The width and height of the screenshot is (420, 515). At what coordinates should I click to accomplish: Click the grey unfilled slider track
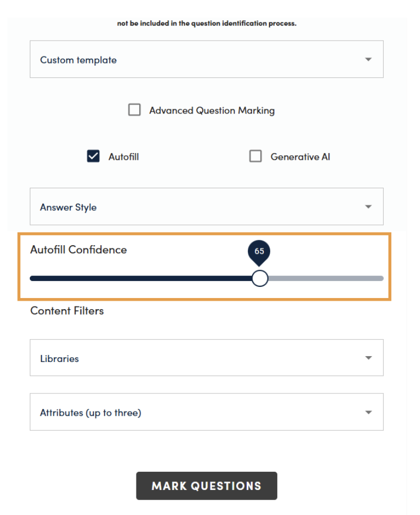click(x=326, y=278)
